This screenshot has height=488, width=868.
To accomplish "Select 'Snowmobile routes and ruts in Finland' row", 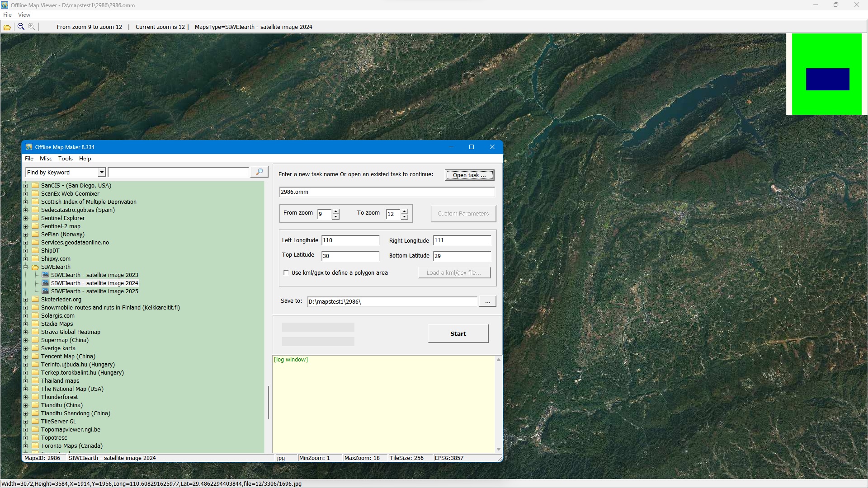I will 110,308.
